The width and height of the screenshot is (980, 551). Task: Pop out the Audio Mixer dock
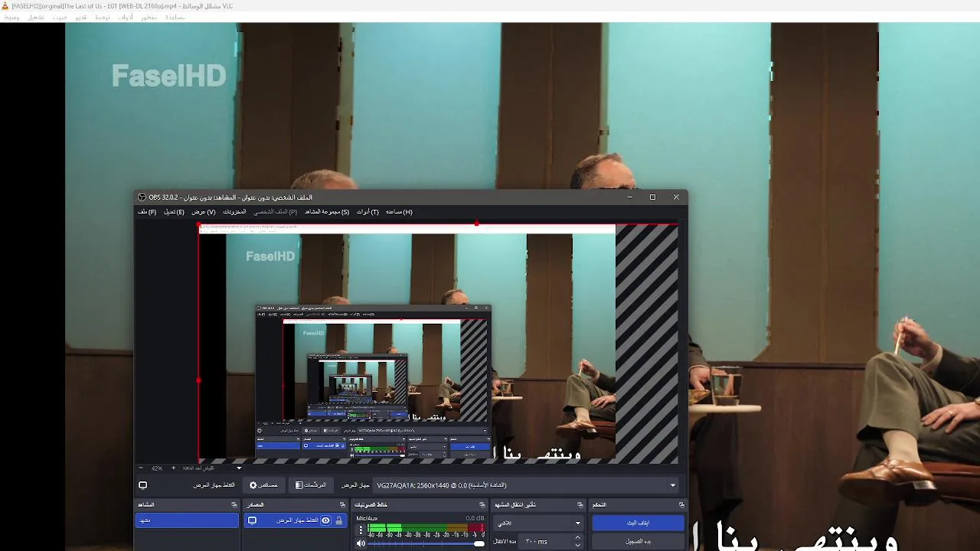[x=482, y=505]
